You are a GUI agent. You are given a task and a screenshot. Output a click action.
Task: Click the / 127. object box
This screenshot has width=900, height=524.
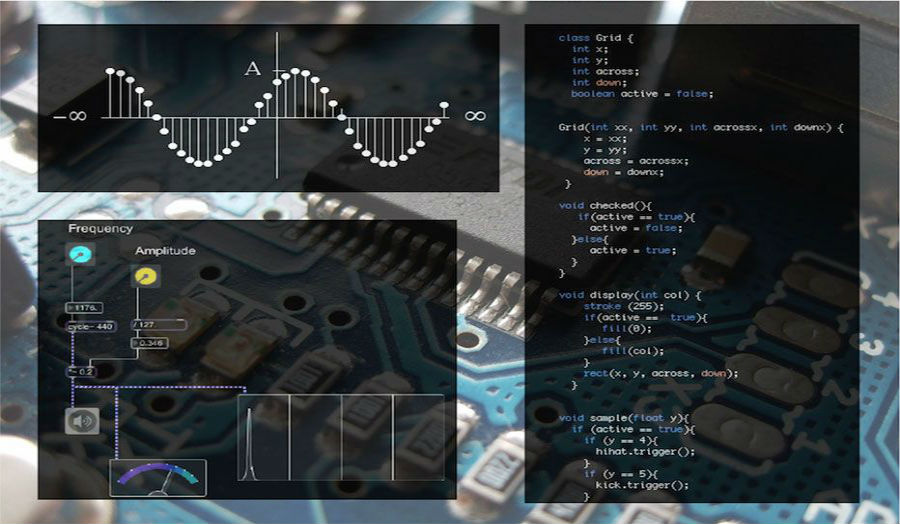click(158, 324)
